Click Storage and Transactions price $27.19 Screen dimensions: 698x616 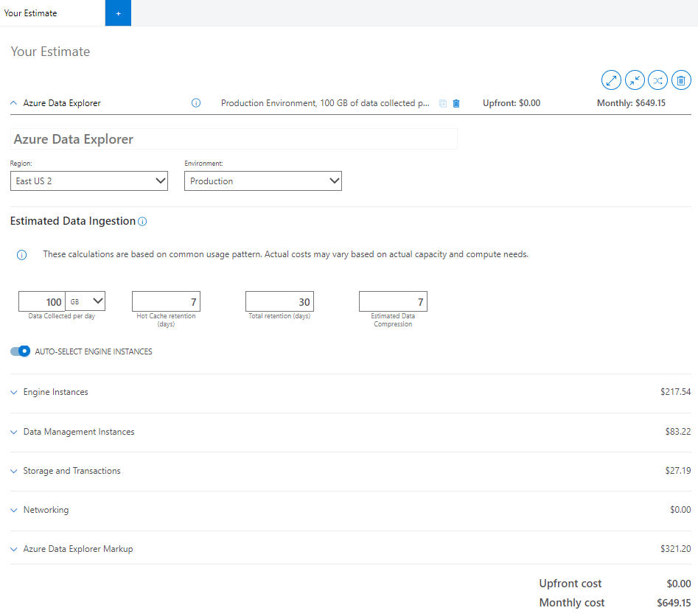coord(678,470)
